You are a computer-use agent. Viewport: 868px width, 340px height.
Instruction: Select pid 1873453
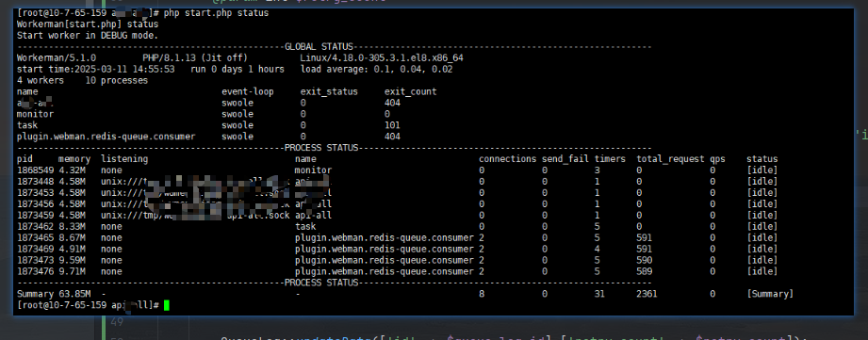point(36,193)
